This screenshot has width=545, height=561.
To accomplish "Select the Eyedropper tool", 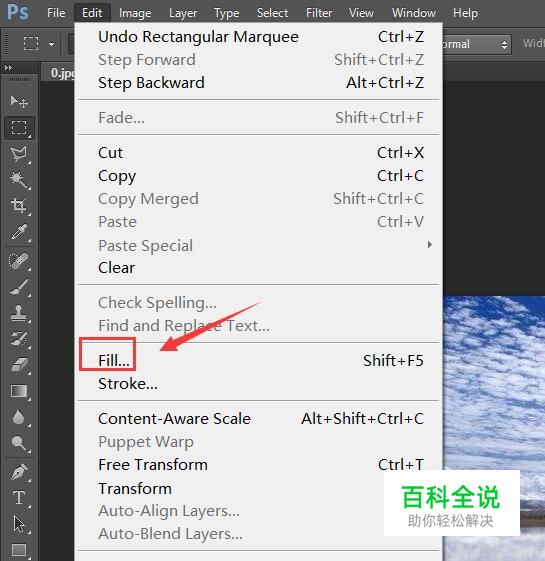I will click(19, 232).
